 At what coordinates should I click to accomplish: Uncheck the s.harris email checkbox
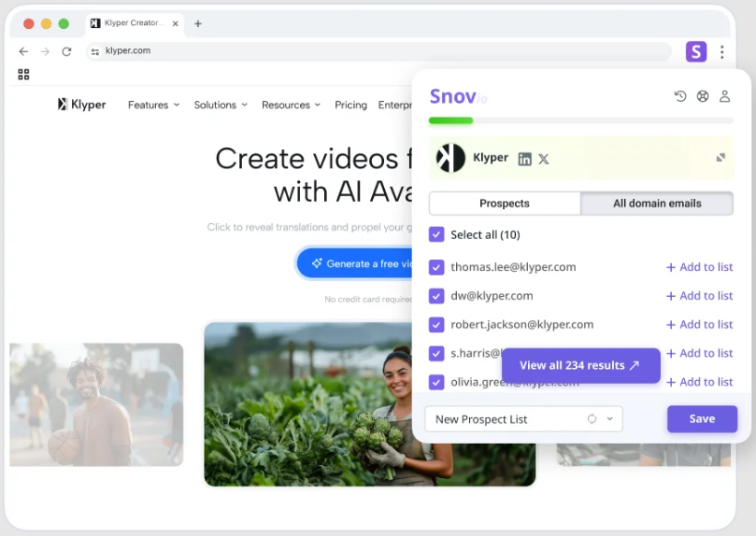tap(436, 354)
